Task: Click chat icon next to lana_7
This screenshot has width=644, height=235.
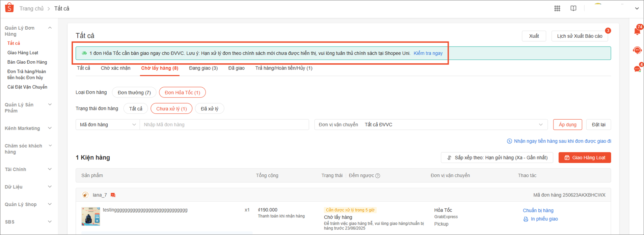Action: [113, 195]
